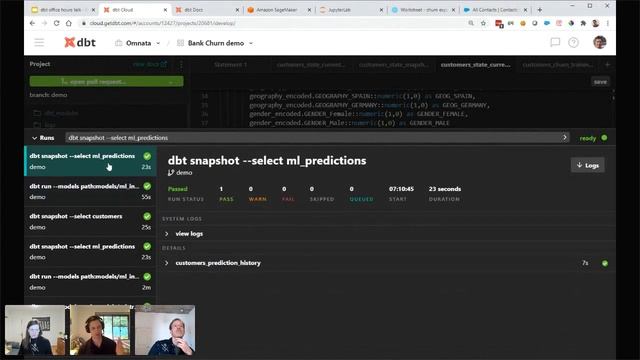Click the browser address bar

click(273, 23)
